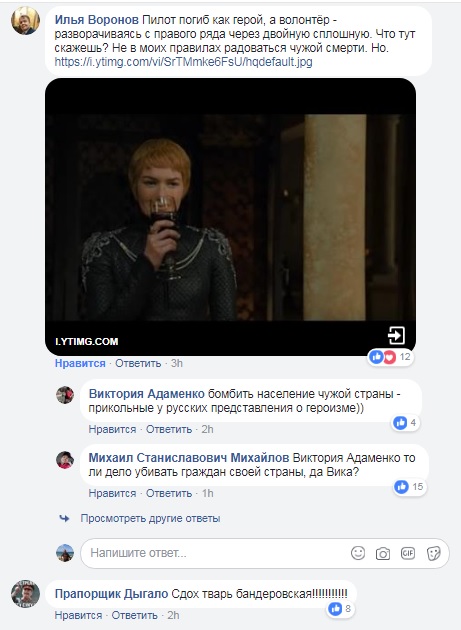Open the video thumbnail preview image
The width and height of the screenshot is (461, 630).
pos(230,217)
